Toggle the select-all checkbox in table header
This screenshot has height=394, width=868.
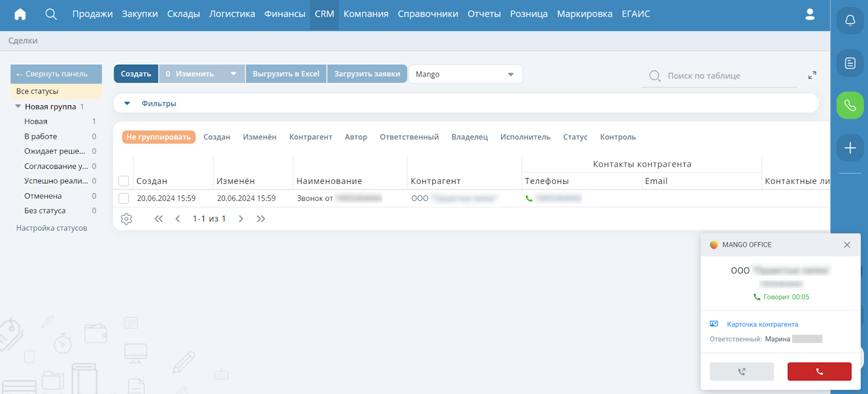pos(124,181)
